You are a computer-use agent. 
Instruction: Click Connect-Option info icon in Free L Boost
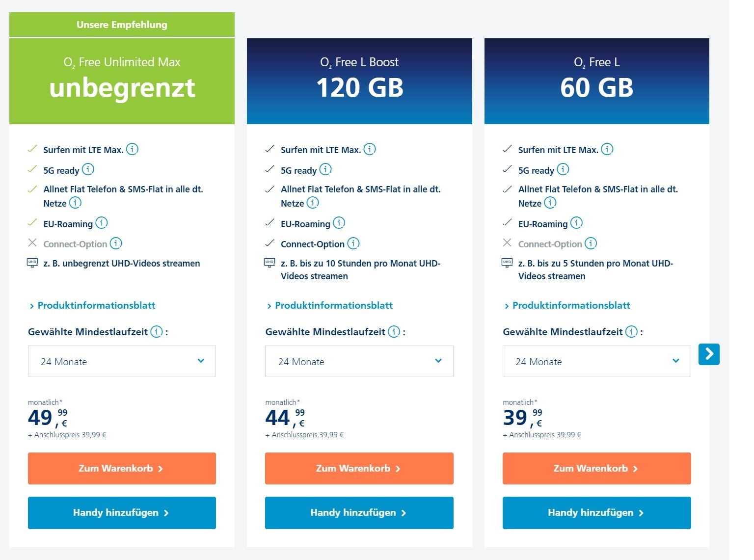click(x=353, y=243)
